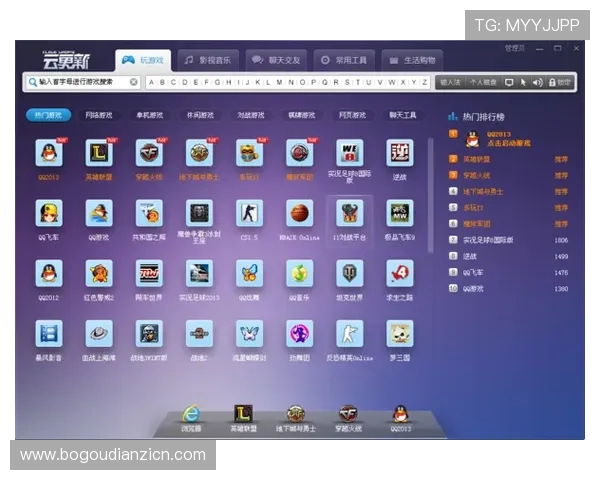Open the 英雄联盟 game icon in the grid
Image resolution: width=600 pixels, height=480 pixels.
coord(99,153)
